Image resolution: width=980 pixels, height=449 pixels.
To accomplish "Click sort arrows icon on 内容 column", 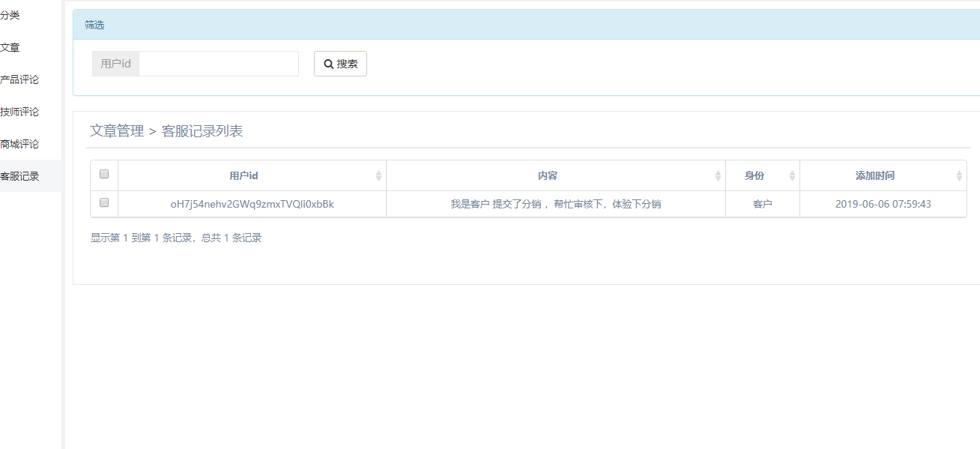I will point(718,175).
